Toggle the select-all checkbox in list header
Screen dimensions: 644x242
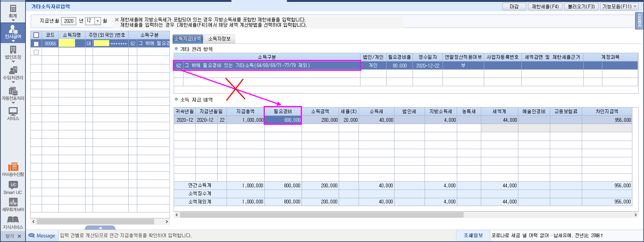tap(36, 35)
